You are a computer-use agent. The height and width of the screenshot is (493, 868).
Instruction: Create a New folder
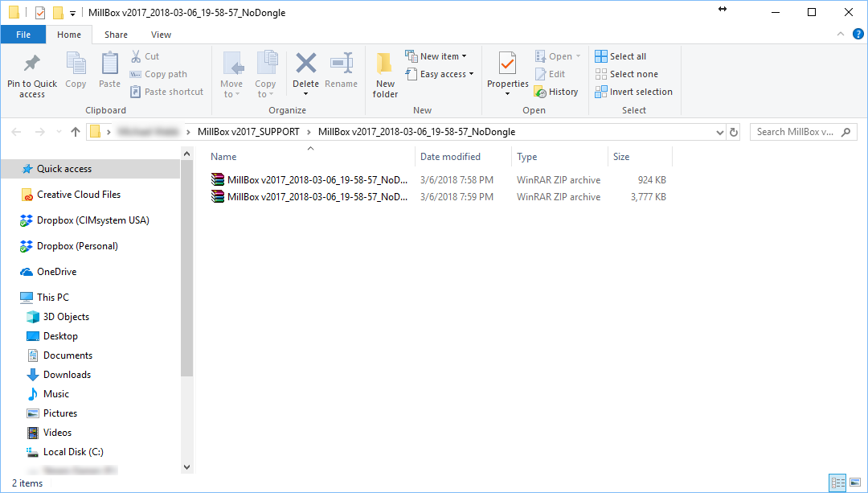385,76
